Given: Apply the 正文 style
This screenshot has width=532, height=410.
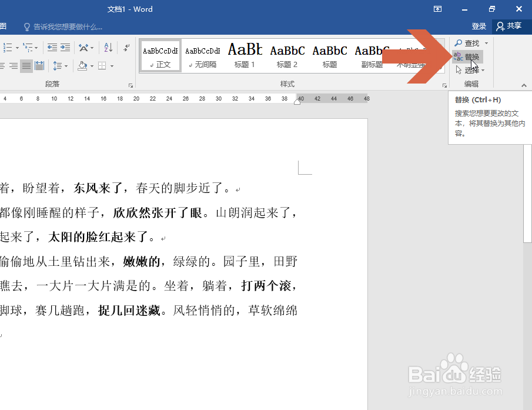Looking at the screenshot, I should click(x=160, y=56).
